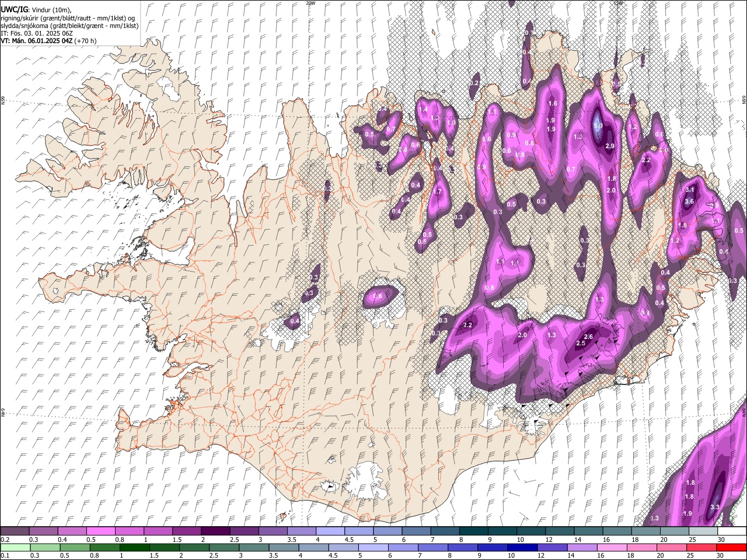Pick steel blue swatch at 6 in top legend row

pyautogui.click(x=417, y=531)
